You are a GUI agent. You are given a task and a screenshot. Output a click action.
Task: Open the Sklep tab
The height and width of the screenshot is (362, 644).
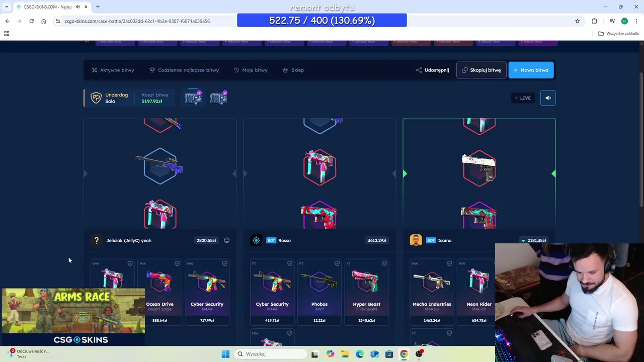click(293, 70)
